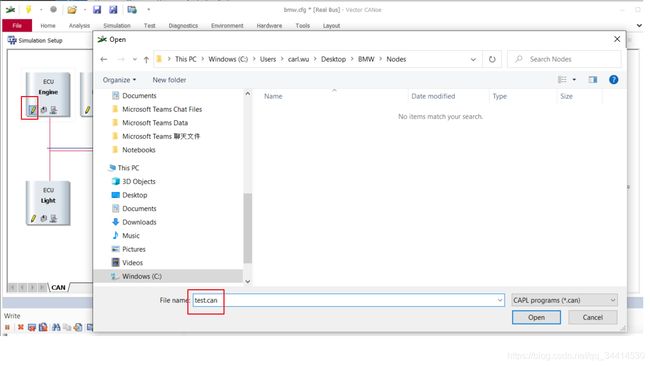Click the Simulation Setup window icon
Viewport: 650px width, 366px height.
(x=12, y=40)
